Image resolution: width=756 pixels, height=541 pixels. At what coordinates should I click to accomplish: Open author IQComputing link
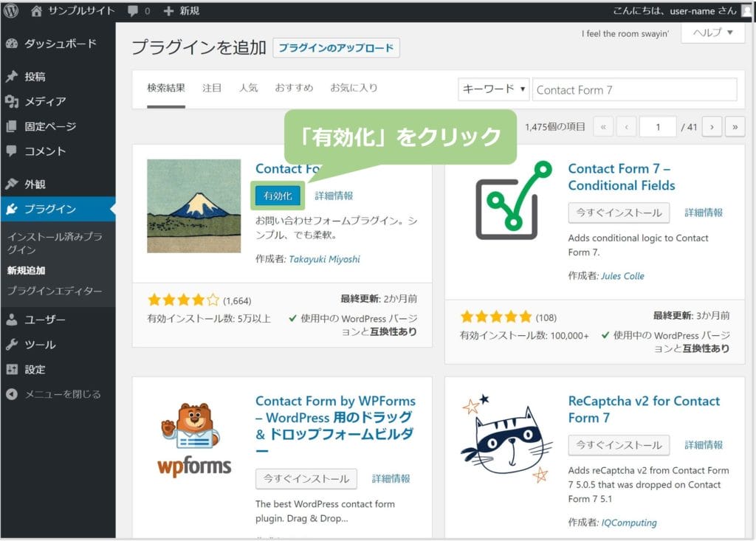pyautogui.click(x=629, y=523)
